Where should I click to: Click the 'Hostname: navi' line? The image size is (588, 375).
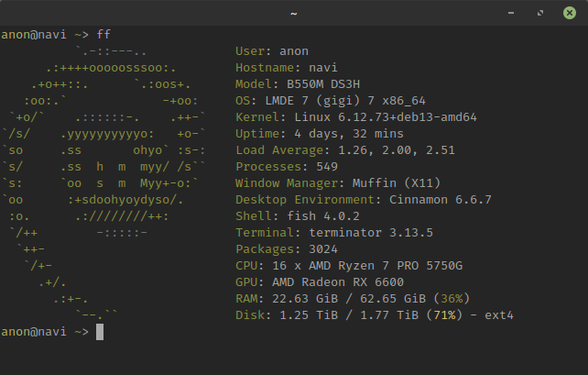coord(287,68)
